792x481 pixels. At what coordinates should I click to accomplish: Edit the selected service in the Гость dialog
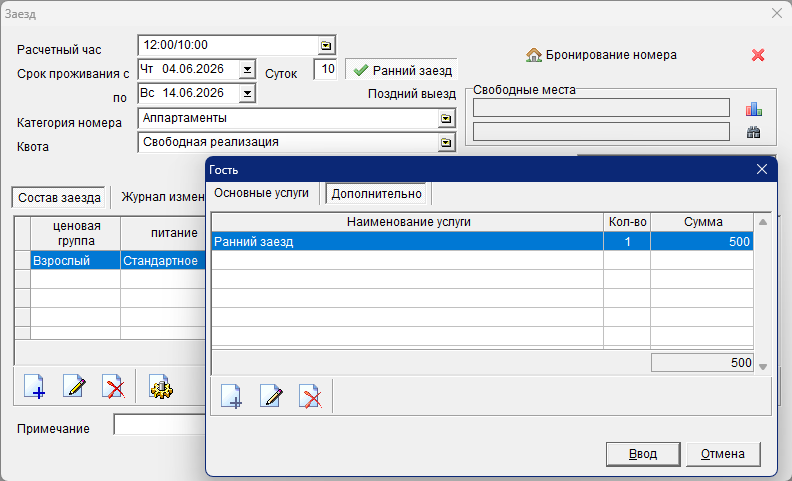[271, 396]
